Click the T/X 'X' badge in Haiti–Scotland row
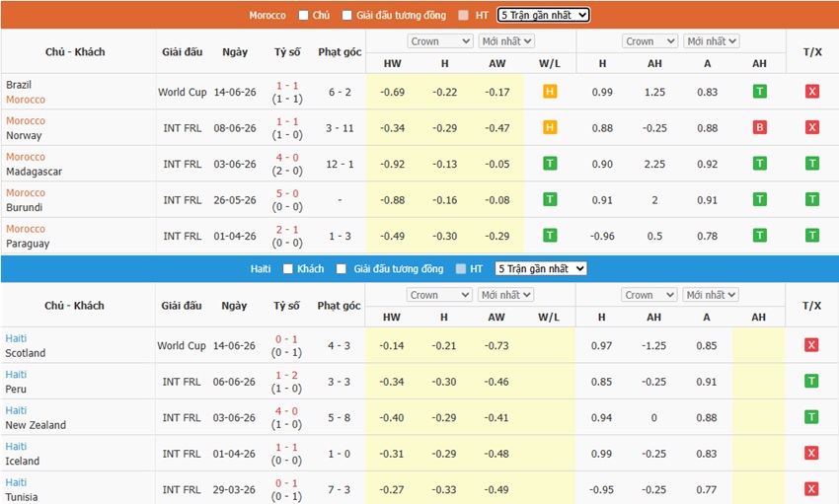The width and height of the screenshot is (839, 504). click(x=811, y=345)
